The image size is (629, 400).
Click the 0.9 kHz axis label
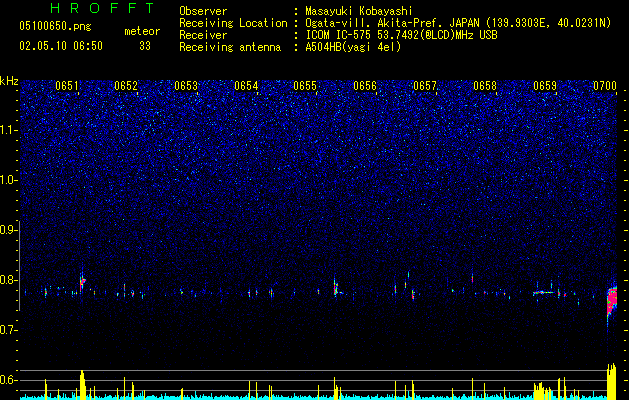(8, 230)
